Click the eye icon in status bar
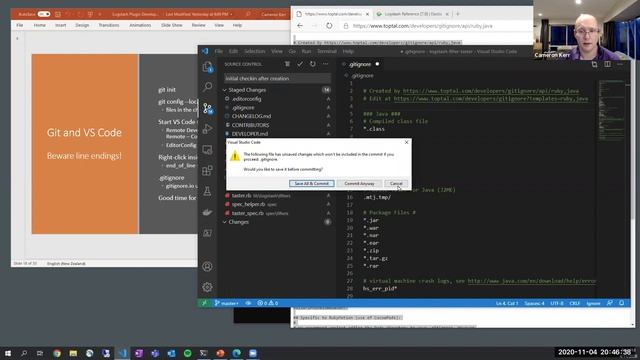This screenshot has height=360, width=640. [248, 303]
